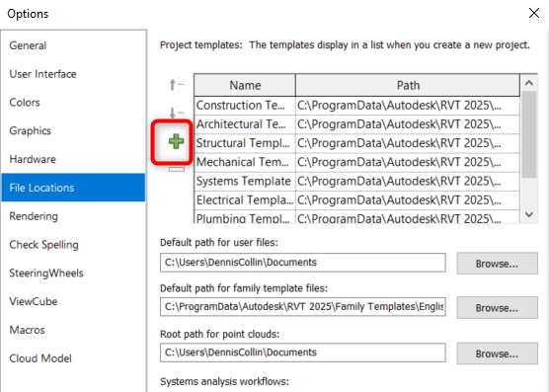This screenshot has width=549, height=392.
Task: Click the template list scroll down arrow
Action: coord(529,214)
